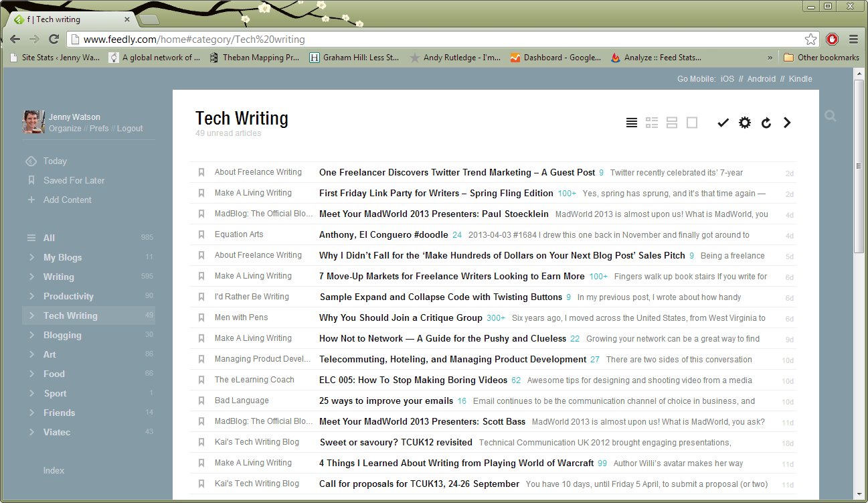The image size is (868, 503).
Task: Expand the Viatec category
Action: [31, 432]
